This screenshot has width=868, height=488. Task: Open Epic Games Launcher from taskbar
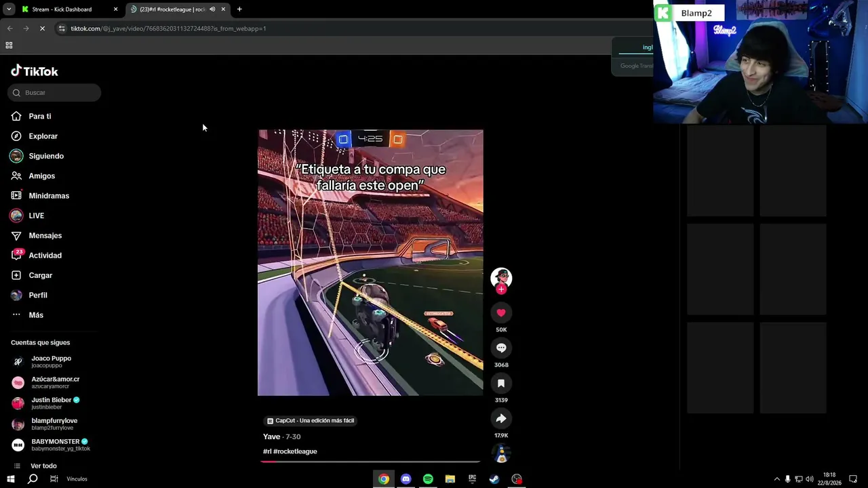[472, 479]
